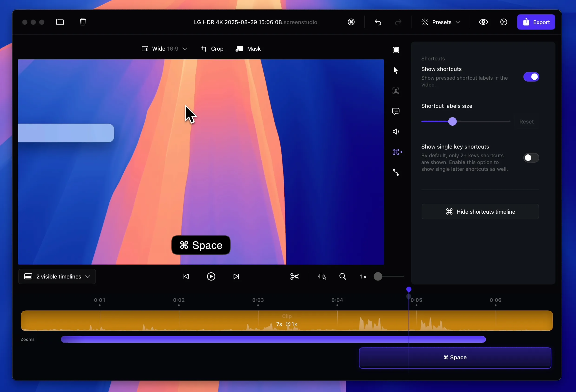Screen dimensions: 576x392
Task: Select the scissors cut tool
Action: click(294, 276)
